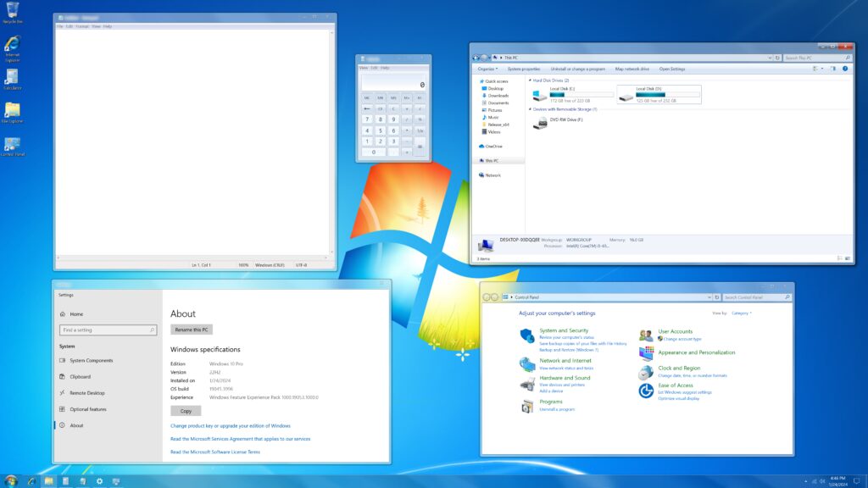Click the Search This PC field
The height and width of the screenshot is (488, 868).
tap(817, 58)
